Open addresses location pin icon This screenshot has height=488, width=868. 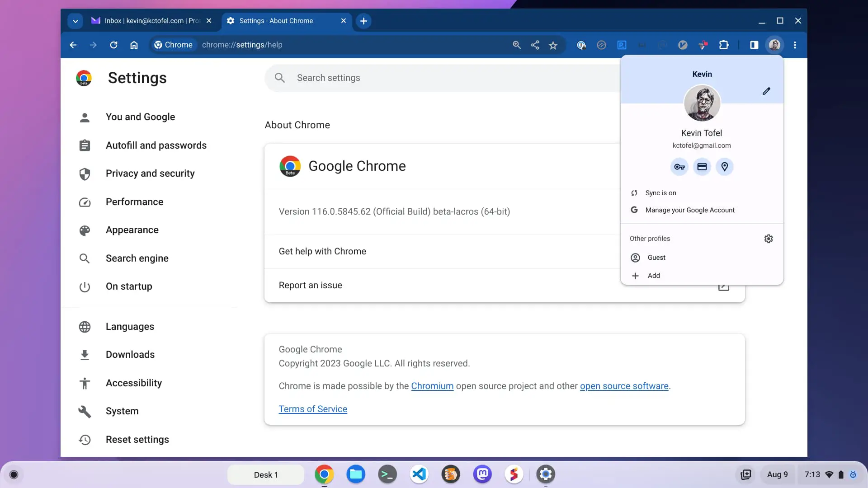pyautogui.click(x=725, y=167)
